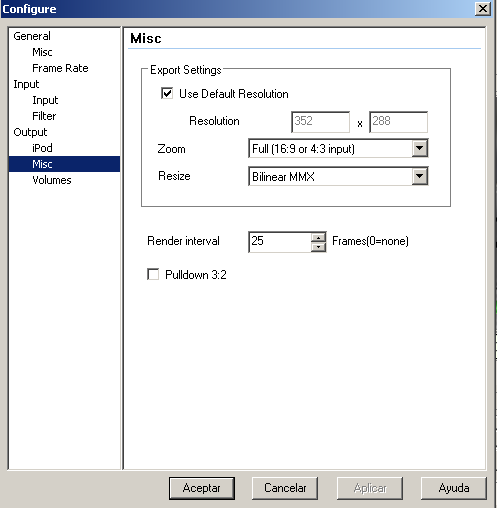Open Misc under General
497x508 pixels.
click(42, 52)
